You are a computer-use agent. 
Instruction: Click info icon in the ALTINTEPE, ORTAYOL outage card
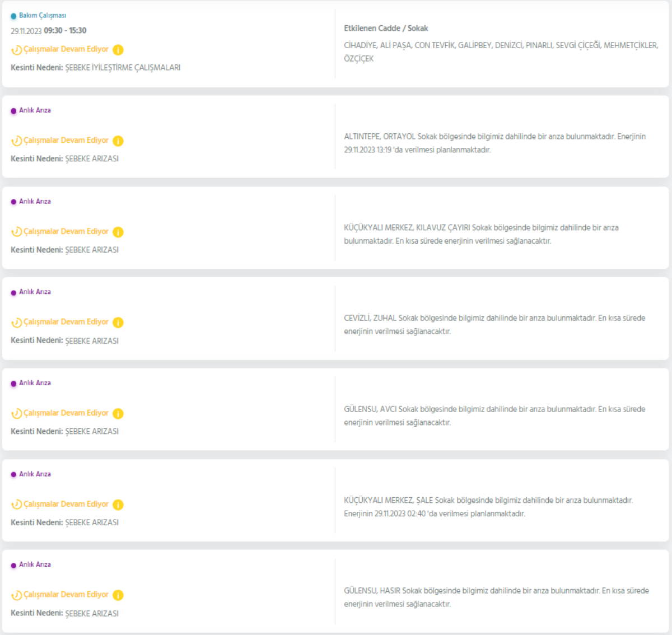tap(118, 141)
